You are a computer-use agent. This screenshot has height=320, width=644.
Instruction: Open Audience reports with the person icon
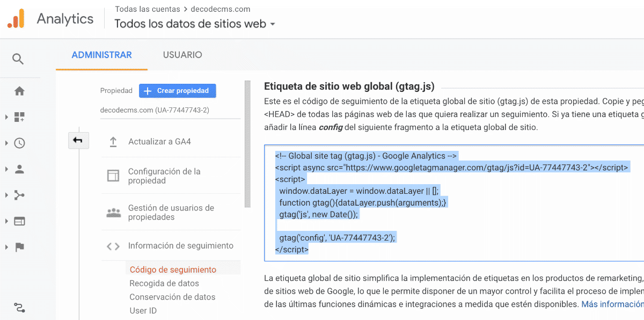19,169
